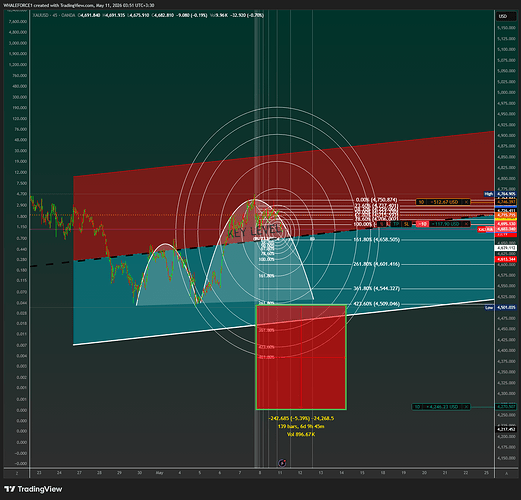Select the KEY LEVEL text annotation
This screenshot has width=521, height=500.
click(255, 230)
